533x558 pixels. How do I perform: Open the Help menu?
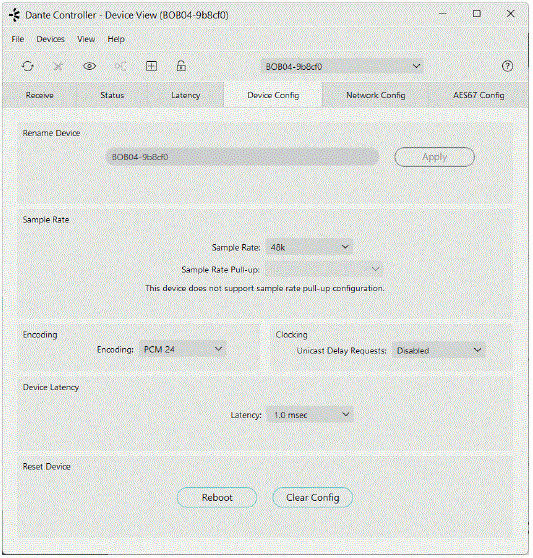pos(116,39)
